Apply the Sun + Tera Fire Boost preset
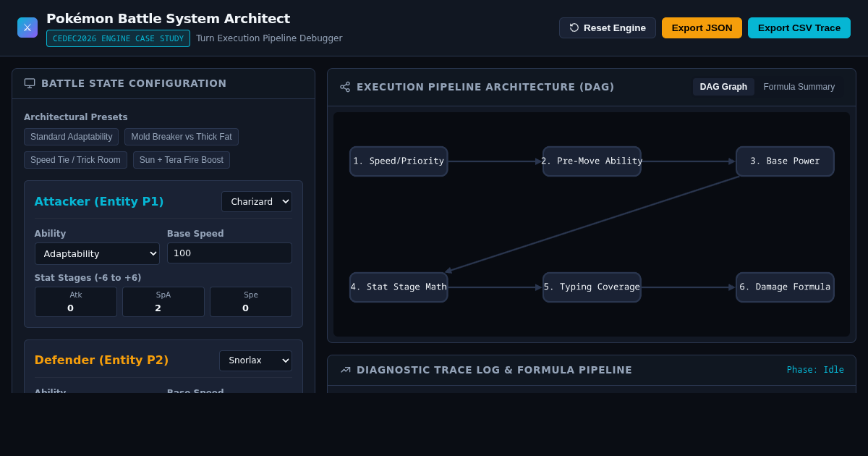868x456 pixels. (x=182, y=160)
